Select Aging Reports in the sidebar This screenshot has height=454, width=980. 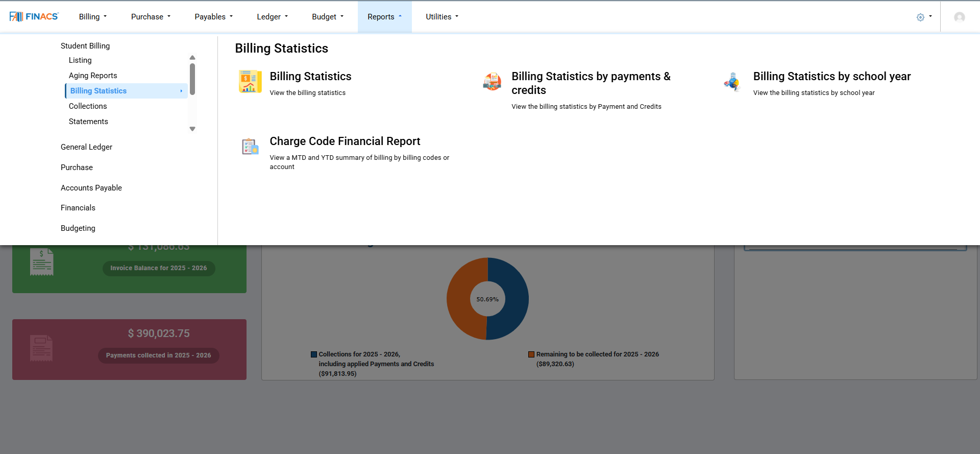tap(93, 76)
